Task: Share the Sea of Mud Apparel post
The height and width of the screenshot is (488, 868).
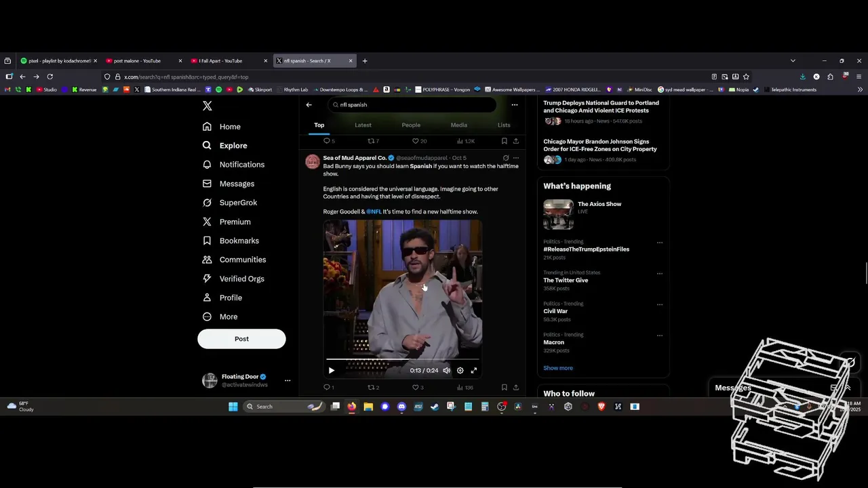Action: click(516, 388)
